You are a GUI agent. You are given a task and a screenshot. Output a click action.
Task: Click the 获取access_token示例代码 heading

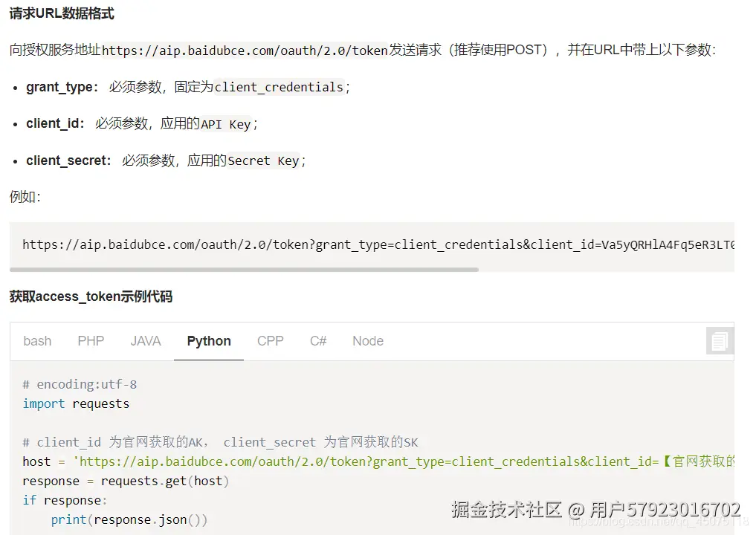point(91,296)
